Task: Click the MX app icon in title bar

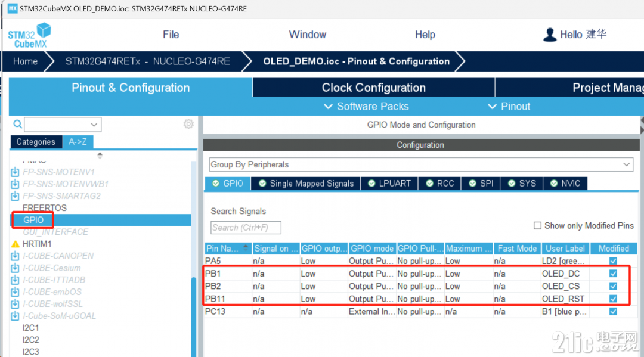Action: click(13, 8)
